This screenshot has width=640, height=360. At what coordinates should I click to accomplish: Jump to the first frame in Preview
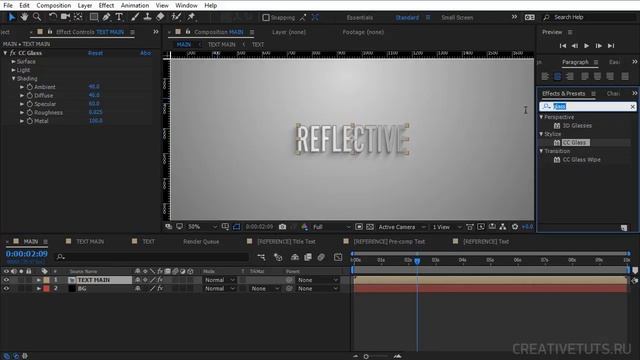click(x=563, y=46)
